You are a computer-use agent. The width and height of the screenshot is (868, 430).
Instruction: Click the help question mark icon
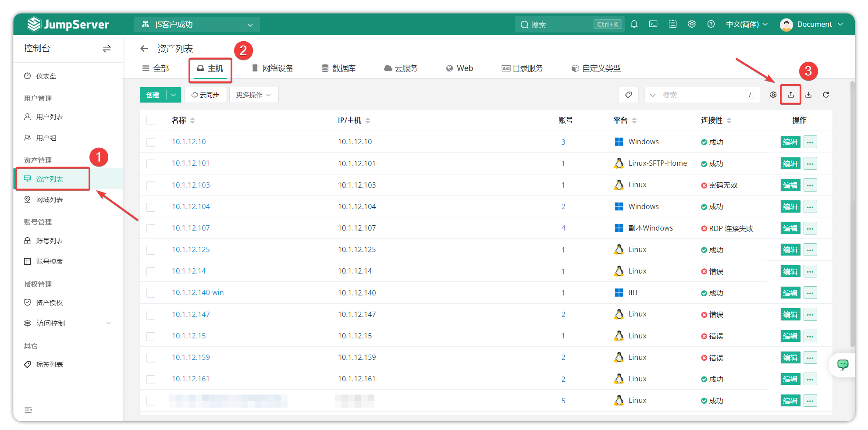(711, 24)
